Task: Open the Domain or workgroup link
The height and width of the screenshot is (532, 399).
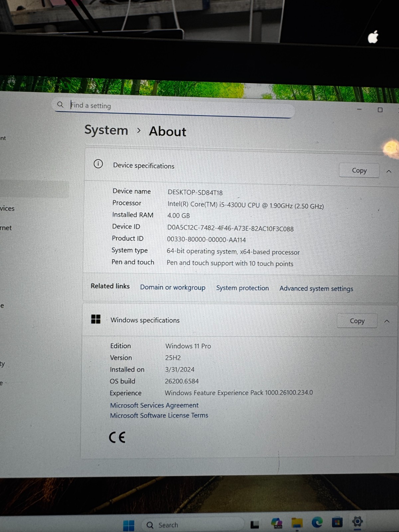Action: coord(173,287)
